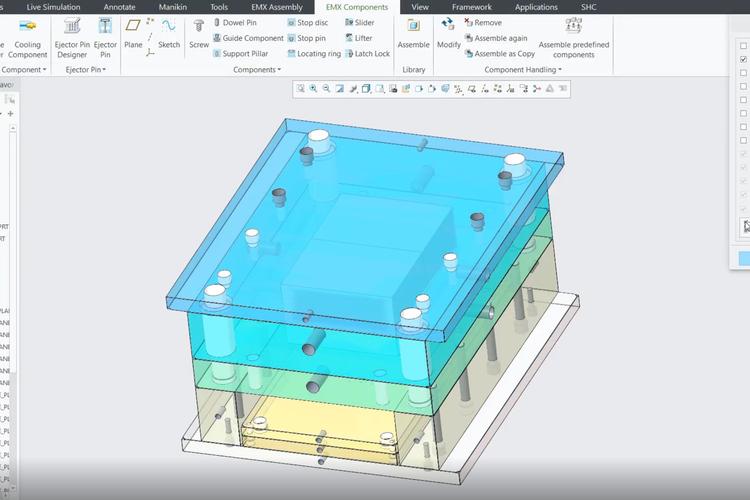Tick the third checkbox in right panel
The image size is (750, 500).
click(x=743, y=73)
